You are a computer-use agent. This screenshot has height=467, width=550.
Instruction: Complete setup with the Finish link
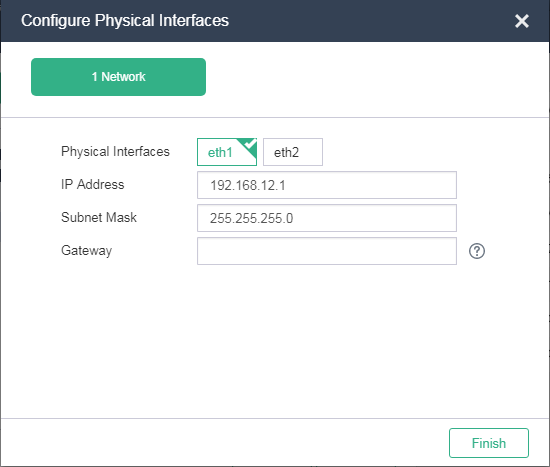pyautogui.click(x=489, y=443)
